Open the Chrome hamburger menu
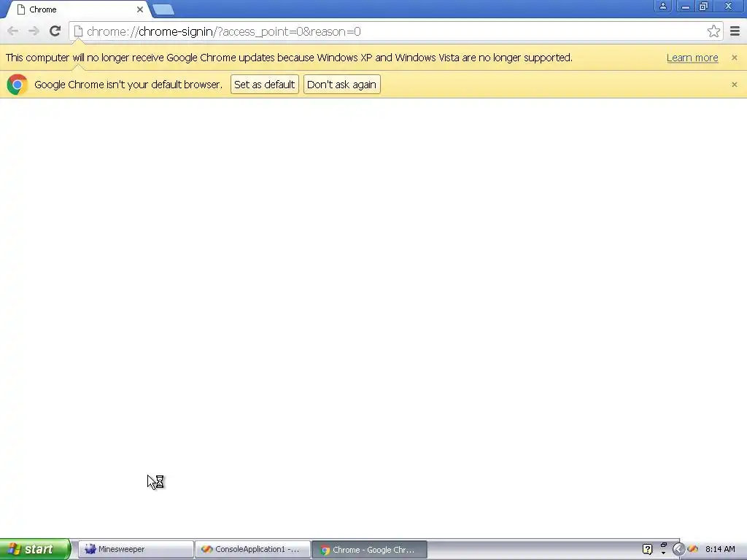The height and width of the screenshot is (560, 747). click(x=735, y=31)
